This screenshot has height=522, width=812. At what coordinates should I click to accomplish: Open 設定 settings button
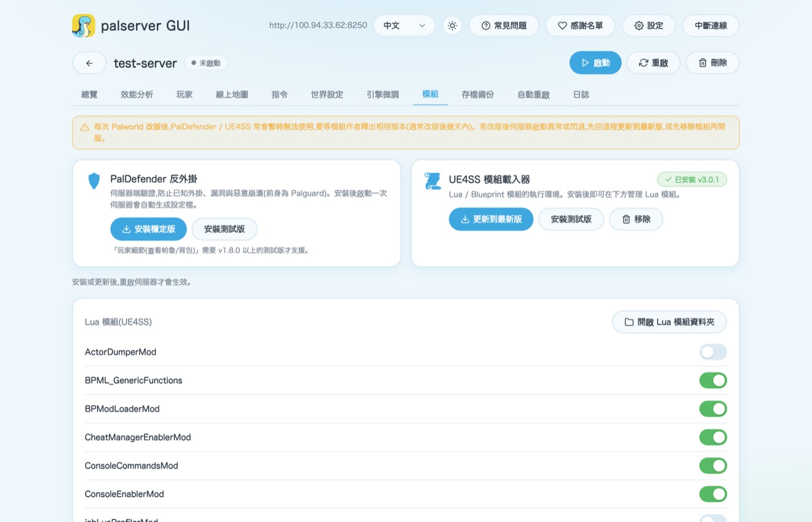(x=649, y=26)
